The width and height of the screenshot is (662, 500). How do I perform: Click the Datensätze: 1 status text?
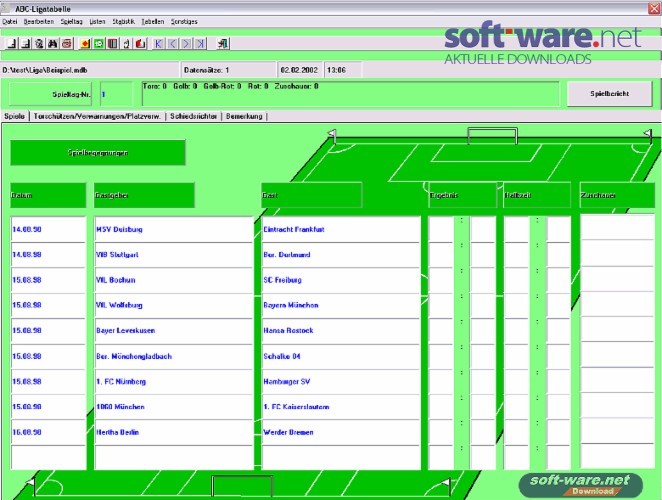click(207, 70)
